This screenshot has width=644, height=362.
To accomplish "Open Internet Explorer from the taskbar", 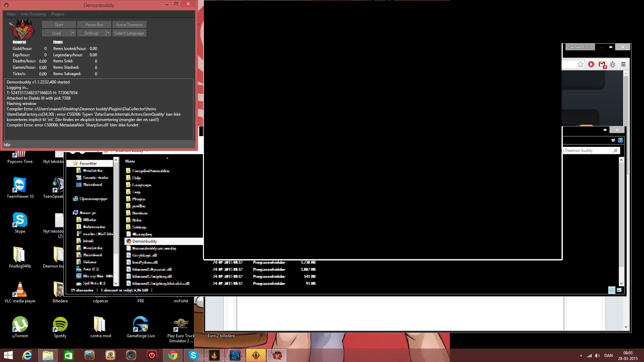I will 27,355.
